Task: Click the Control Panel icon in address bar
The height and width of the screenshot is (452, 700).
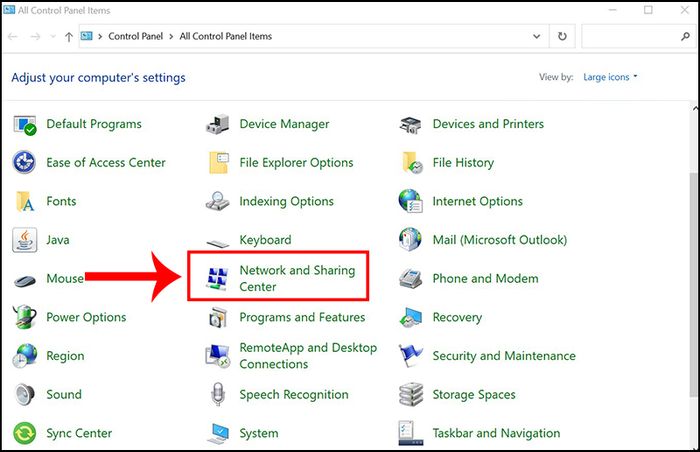Action: click(87, 36)
